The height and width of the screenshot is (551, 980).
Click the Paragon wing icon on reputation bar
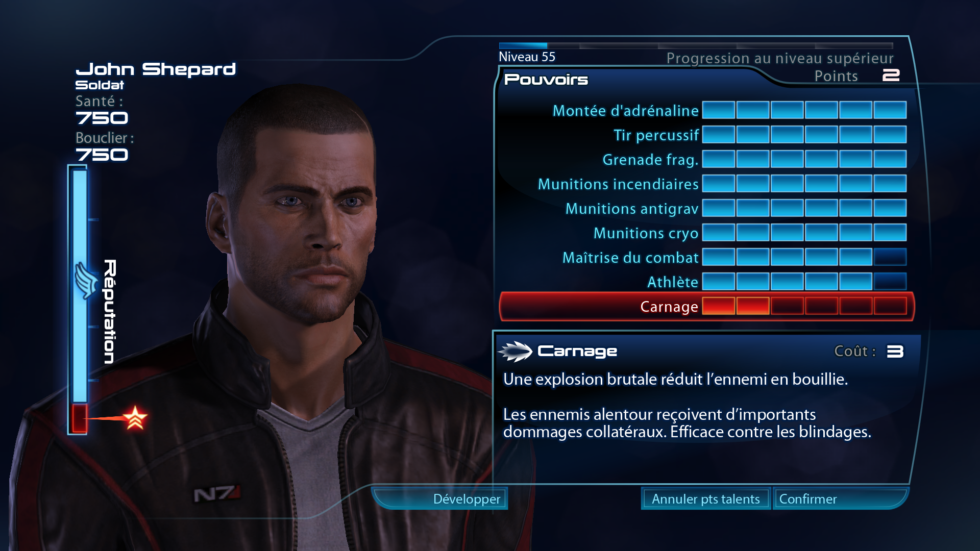(x=87, y=280)
